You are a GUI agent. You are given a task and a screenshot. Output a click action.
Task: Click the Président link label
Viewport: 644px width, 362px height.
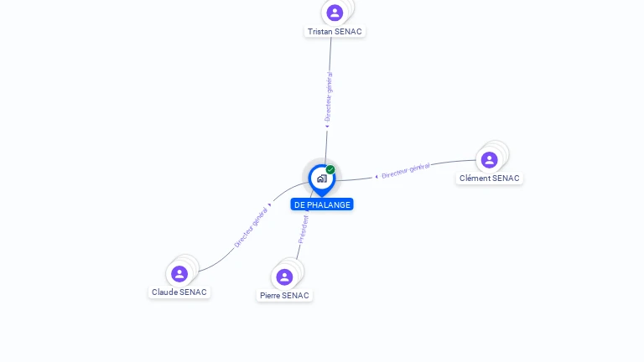(x=303, y=230)
